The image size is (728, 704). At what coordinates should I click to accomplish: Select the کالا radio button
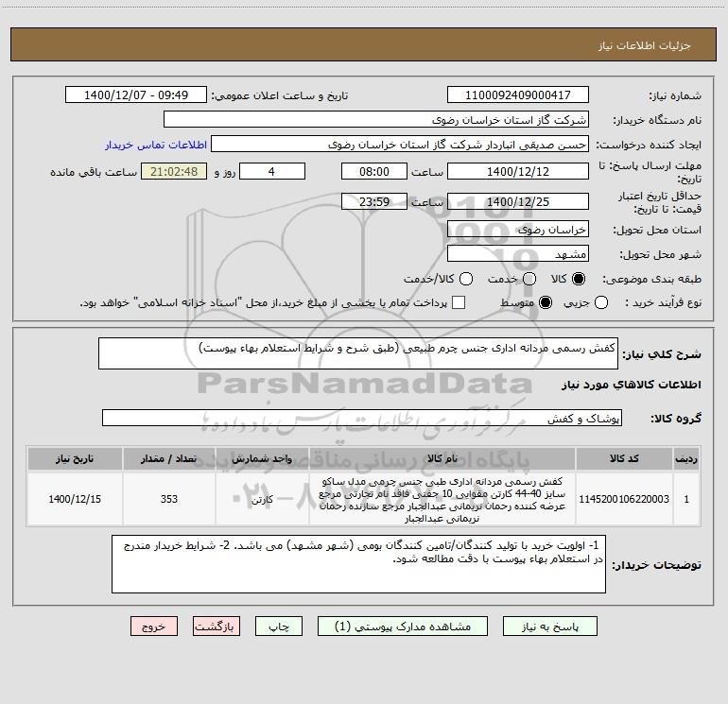[579, 279]
